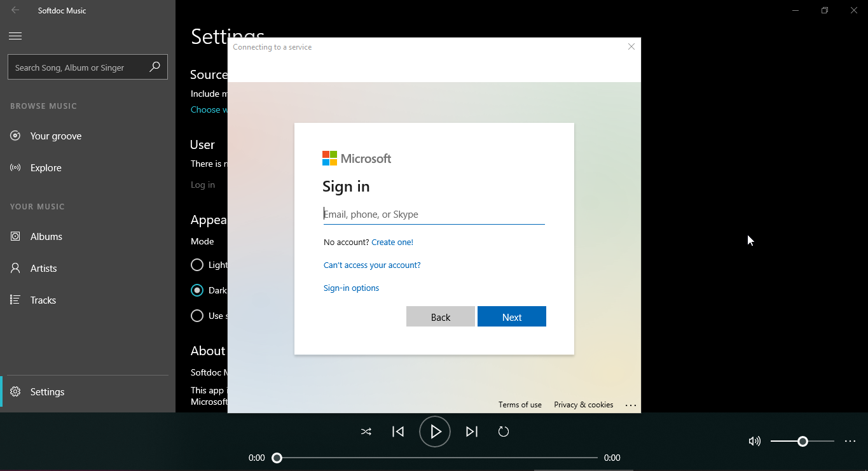The width and height of the screenshot is (868, 471).
Task: Toggle shuffle playback
Action: pyautogui.click(x=366, y=432)
